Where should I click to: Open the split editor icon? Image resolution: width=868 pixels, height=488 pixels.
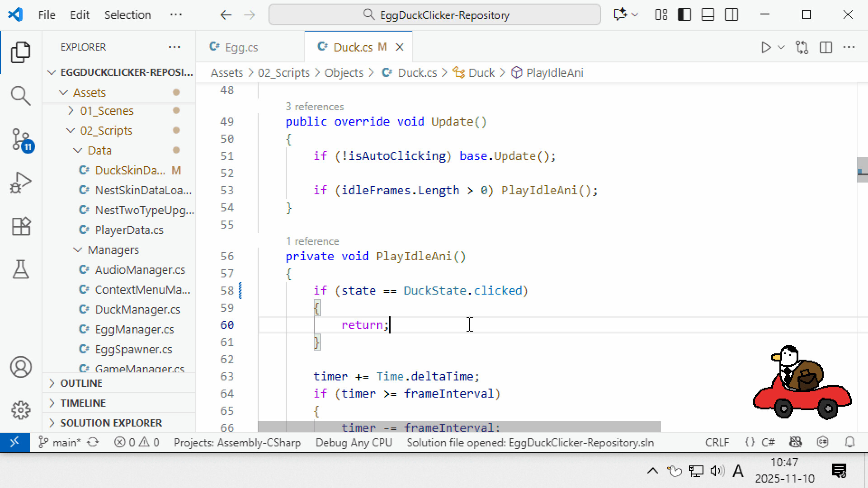coord(826,47)
